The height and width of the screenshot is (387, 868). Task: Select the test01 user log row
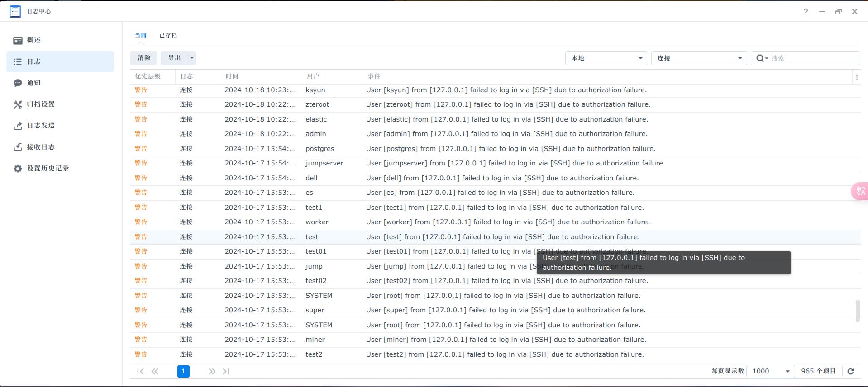click(x=495, y=251)
